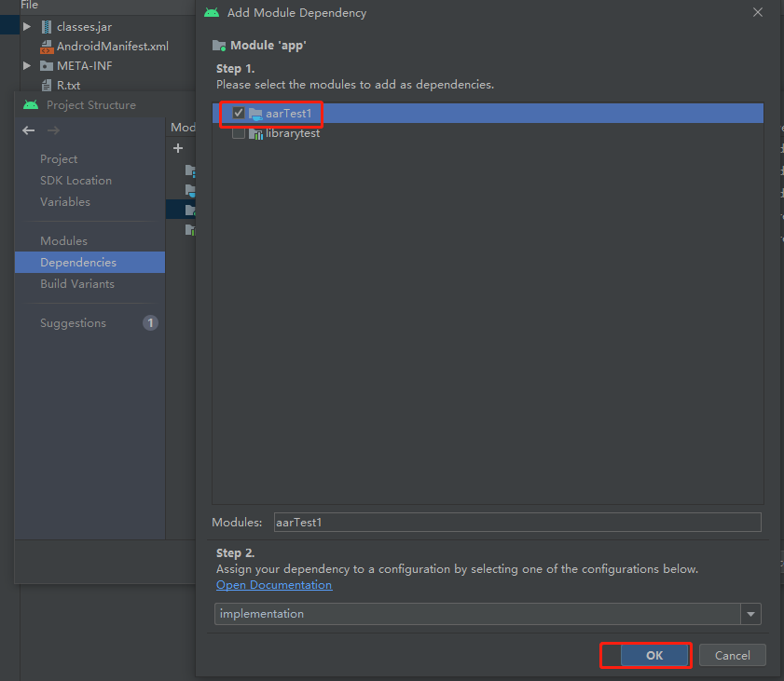Viewport: 784px width, 681px height.
Task: Click the AndroidManifest.xml file icon
Action: (47, 47)
